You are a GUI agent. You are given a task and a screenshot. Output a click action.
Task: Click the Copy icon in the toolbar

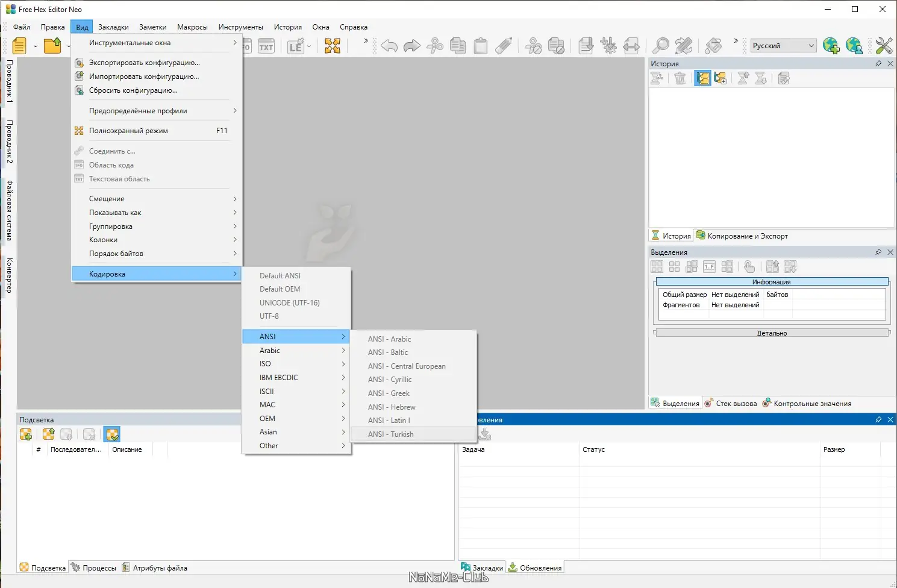click(x=458, y=46)
